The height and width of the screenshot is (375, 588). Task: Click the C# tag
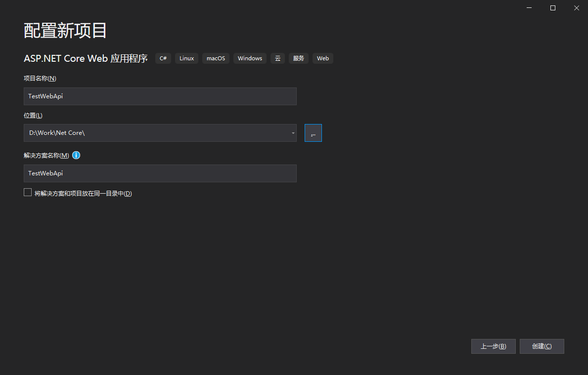pos(163,58)
